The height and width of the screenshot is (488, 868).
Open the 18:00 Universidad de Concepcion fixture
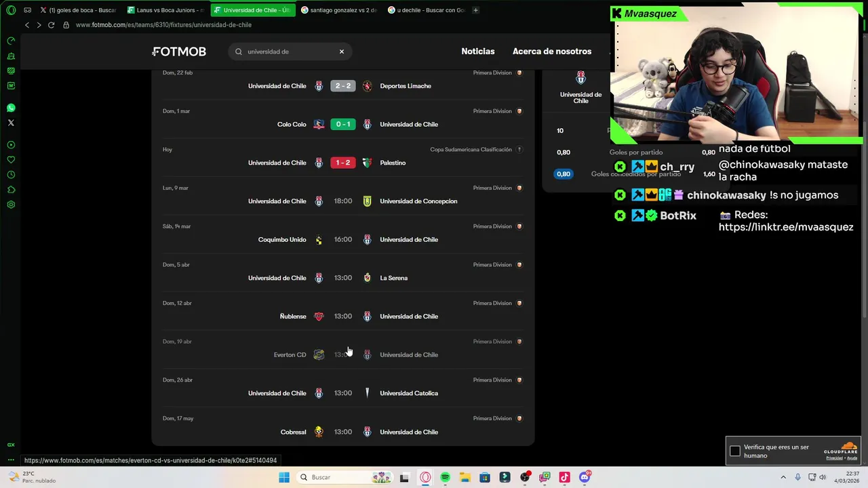343,201
